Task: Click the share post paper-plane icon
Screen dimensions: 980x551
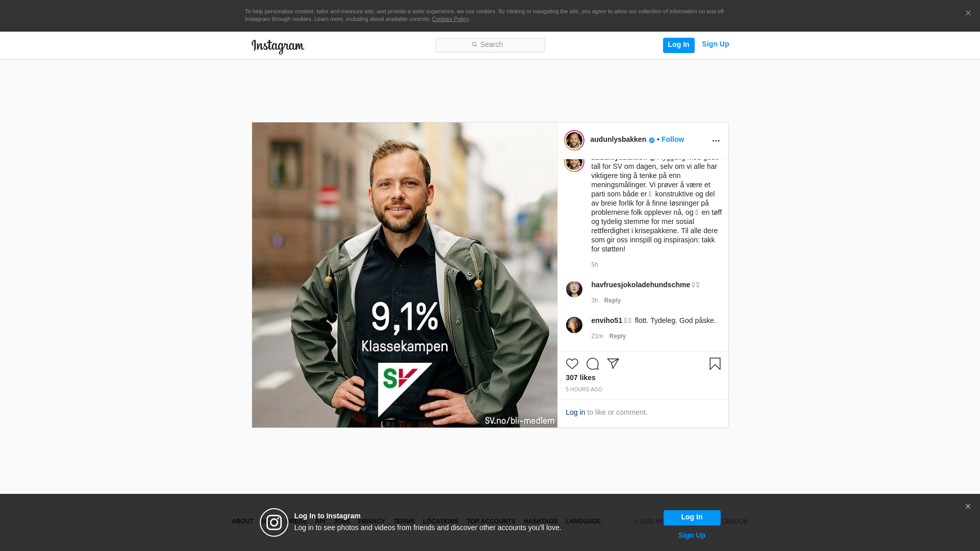Action: tap(612, 364)
